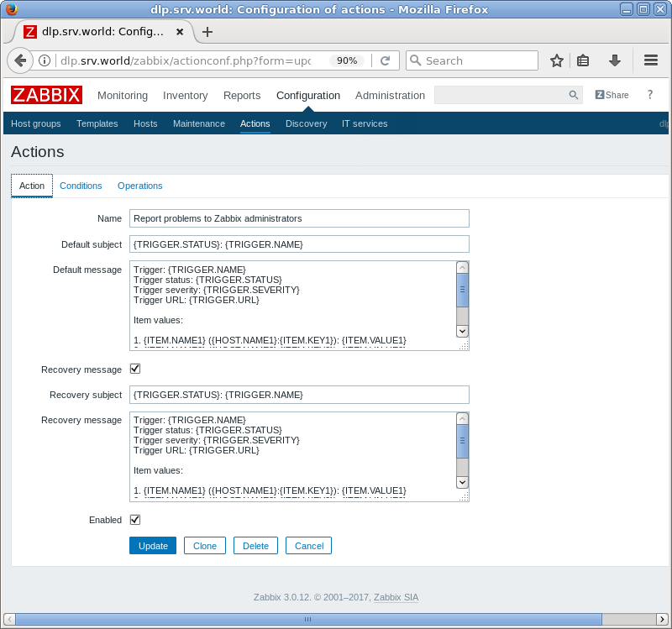
Task: Select the Action tab
Action: [x=32, y=186]
